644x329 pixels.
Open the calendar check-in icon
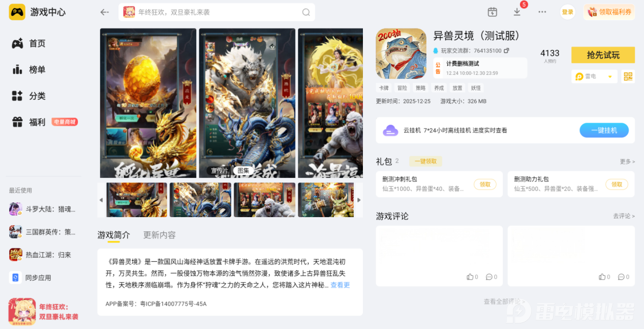click(492, 12)
